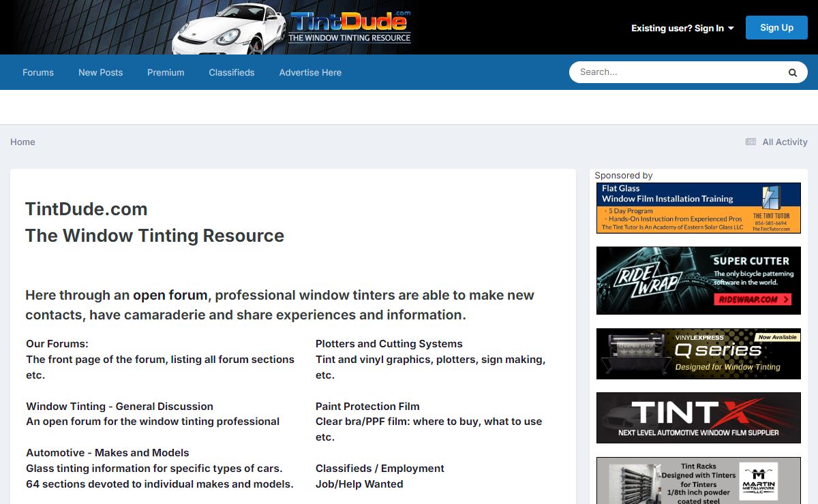Screen dimensions: 818x504
Task: Open Automotive - Makes and Models section
Action: (108, 453)
